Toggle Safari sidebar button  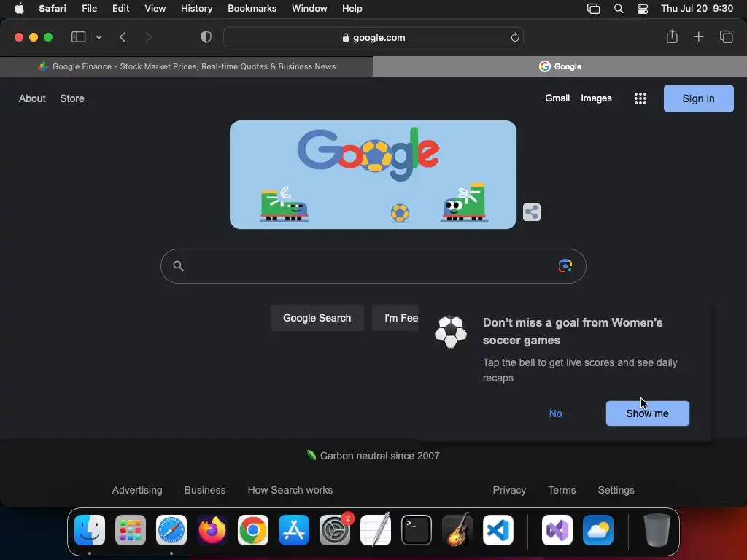[x=78, y=37]
